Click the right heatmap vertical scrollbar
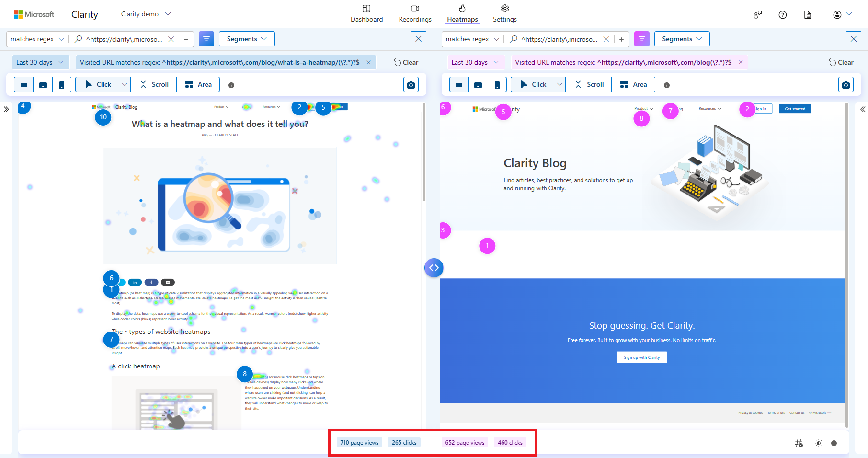 pos(847,264)
